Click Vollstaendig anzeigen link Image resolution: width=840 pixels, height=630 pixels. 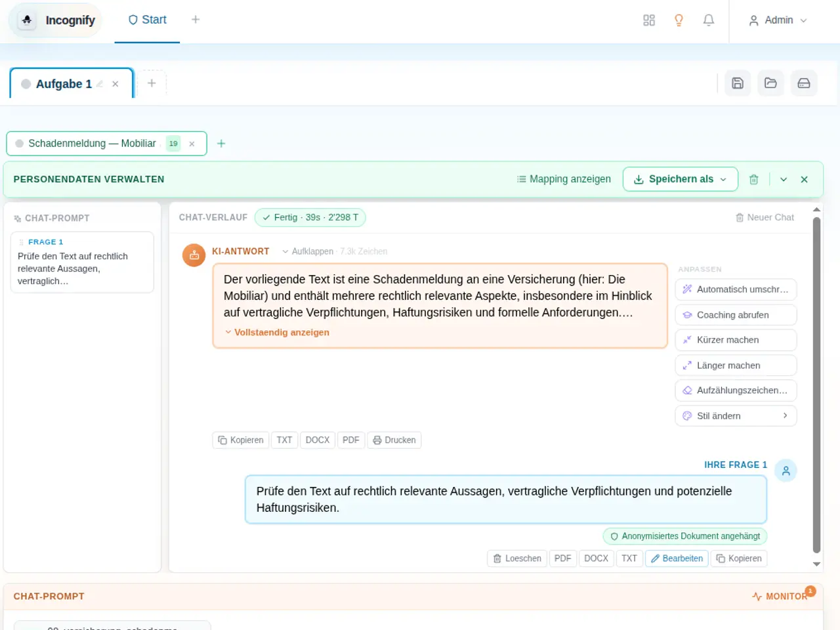277,332
